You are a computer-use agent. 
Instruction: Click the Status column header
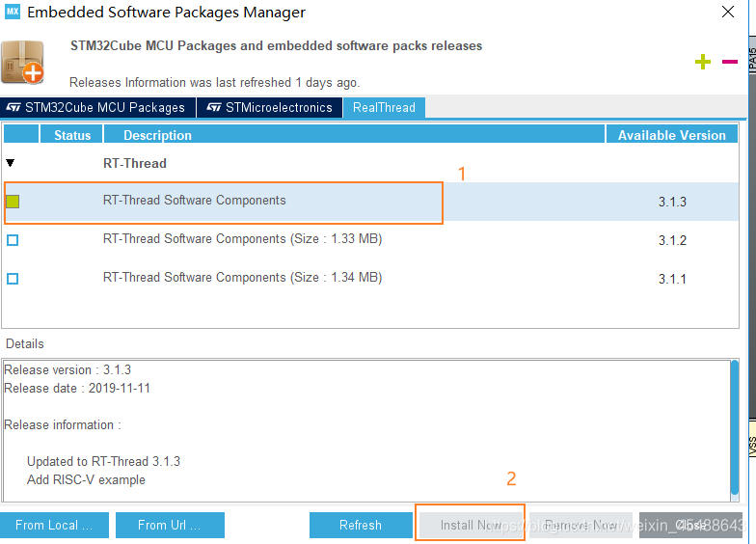tap(71, 135)
